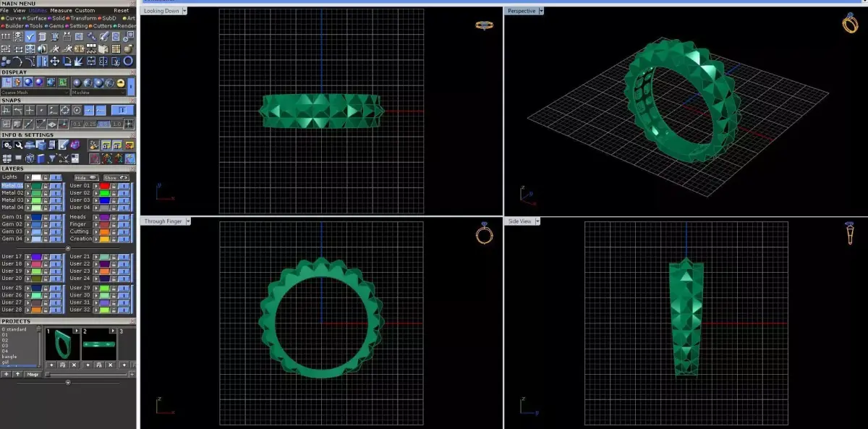Click the up-arrow button in Projects panel

17,374
